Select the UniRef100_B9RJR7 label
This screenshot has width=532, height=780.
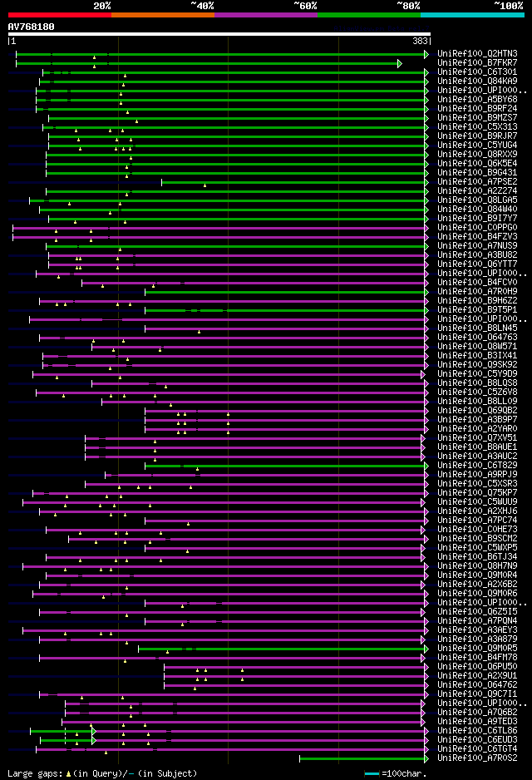pos(477,136)
